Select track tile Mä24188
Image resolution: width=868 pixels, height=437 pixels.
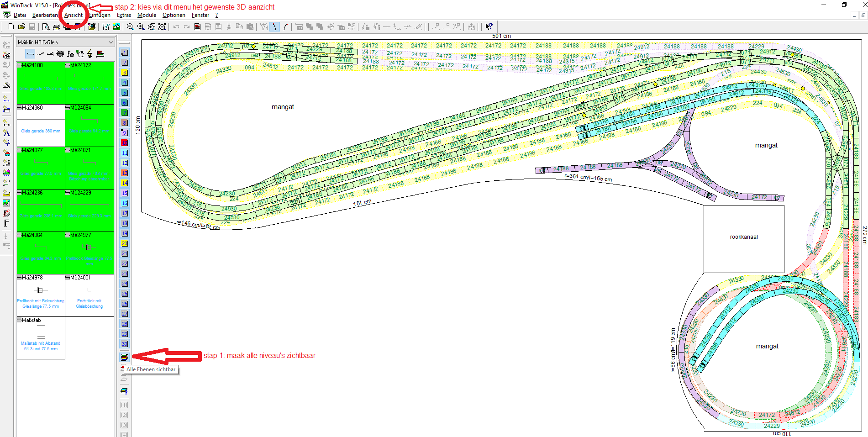tap(41, 83)
